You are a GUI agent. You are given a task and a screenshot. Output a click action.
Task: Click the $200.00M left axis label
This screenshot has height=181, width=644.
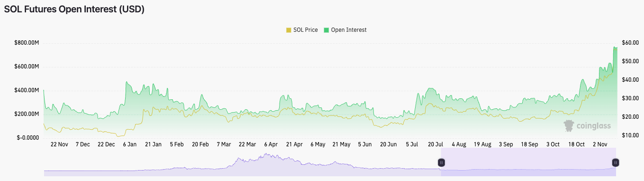click(27, 114)
